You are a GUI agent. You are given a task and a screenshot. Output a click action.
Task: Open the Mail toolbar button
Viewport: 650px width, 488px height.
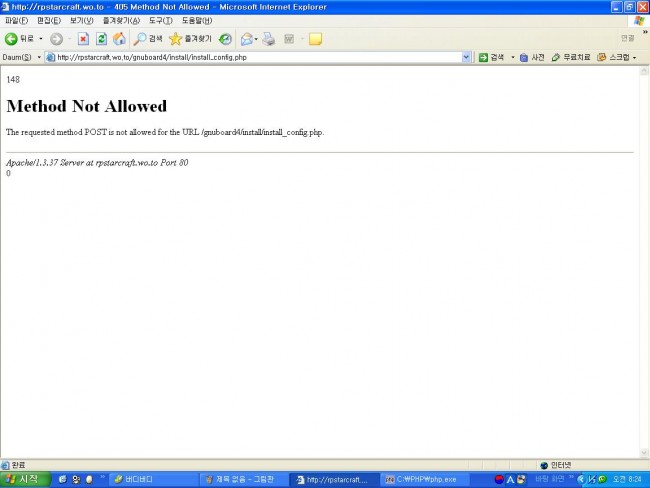(x=246, y=39)
